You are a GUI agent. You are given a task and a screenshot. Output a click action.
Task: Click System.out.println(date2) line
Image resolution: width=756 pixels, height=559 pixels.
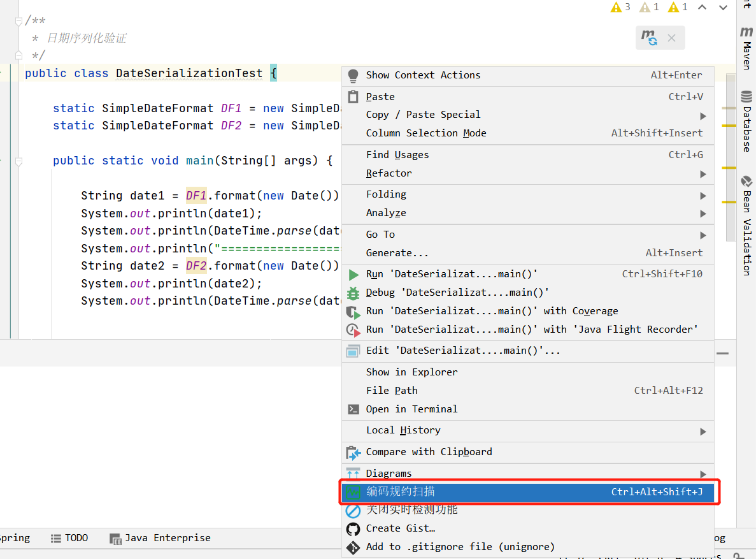pos(171,284)
